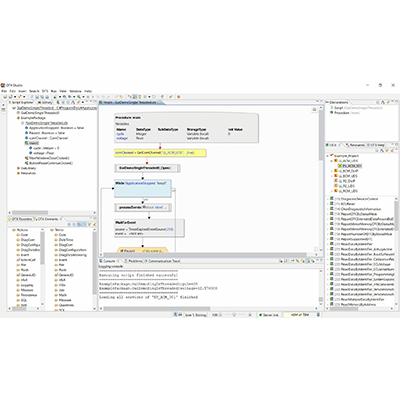This screenshot has height=400, width=400.
Task: Open the Edit menu
Action: (x=13, y=91)
